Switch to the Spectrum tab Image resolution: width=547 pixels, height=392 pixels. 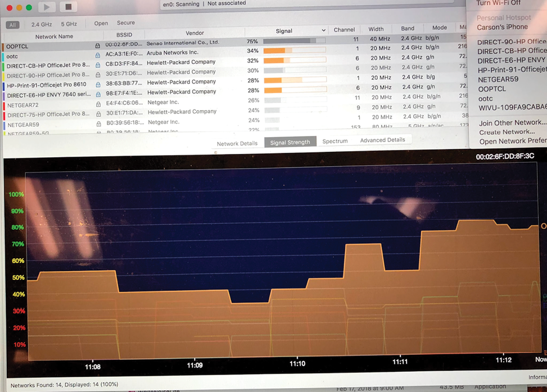click(334, 142)
